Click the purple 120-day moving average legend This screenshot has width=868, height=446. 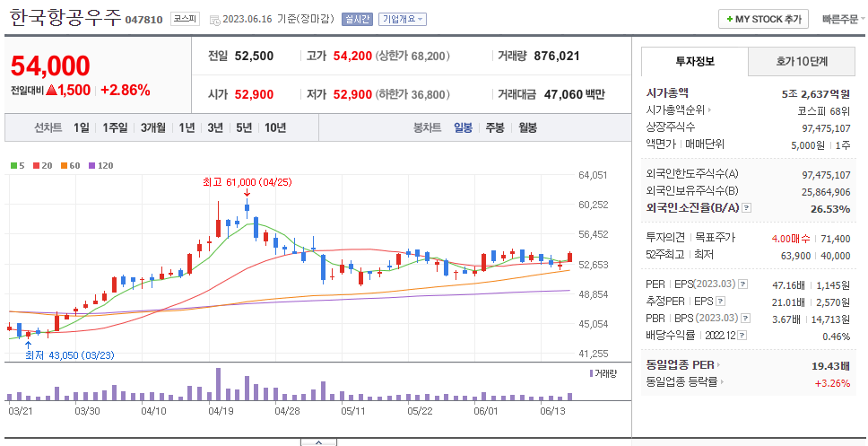[x=101, y=166]
